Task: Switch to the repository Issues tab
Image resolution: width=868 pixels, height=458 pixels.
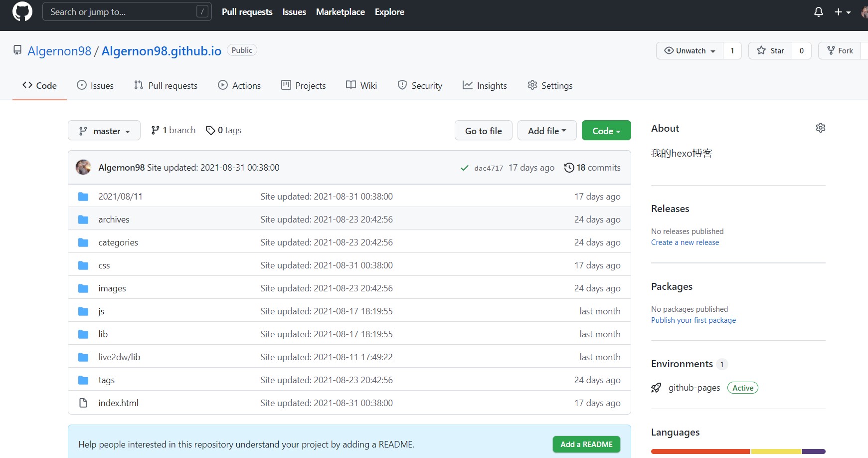Action: [x=95, y=85]
